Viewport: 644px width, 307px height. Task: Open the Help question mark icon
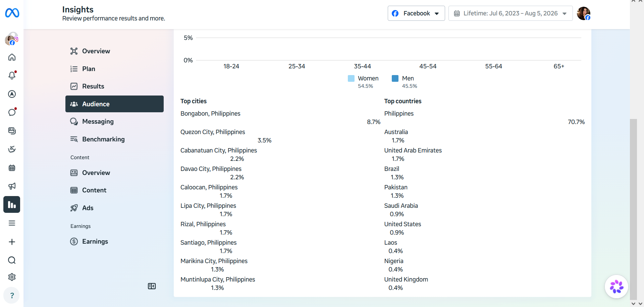pyautogui.click(x=12, y=296)
